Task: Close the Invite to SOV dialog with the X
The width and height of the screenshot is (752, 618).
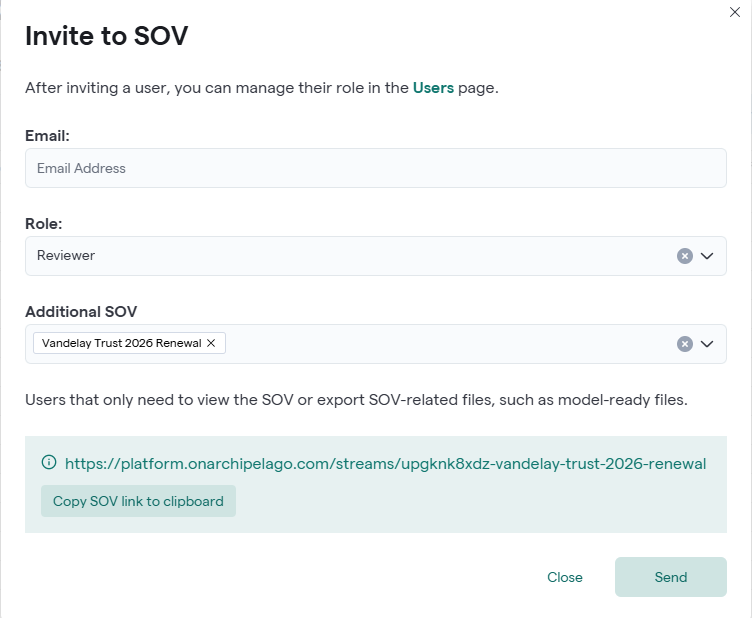Action: [737, 11]
